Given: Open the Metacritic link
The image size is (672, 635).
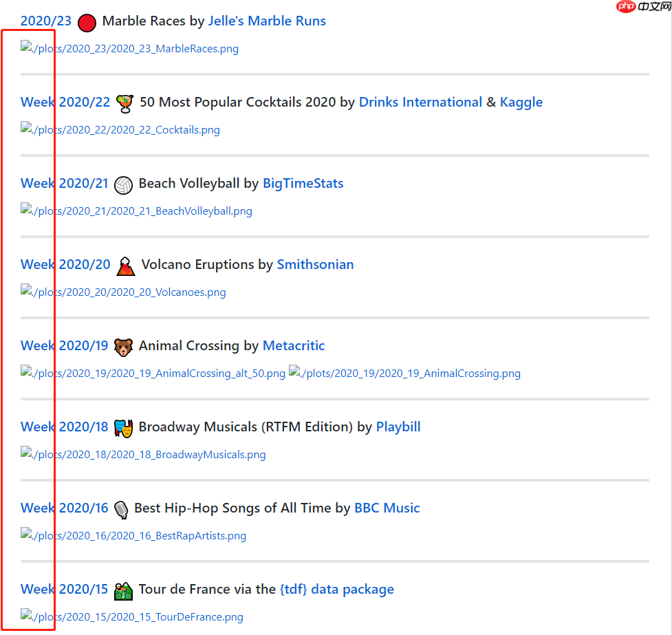Looking at the screenshot, I should coord(294,346).
